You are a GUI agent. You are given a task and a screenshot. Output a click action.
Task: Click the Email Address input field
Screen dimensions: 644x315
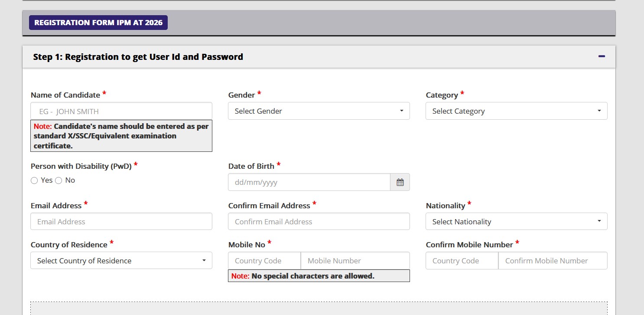click(x=121, y=221)
